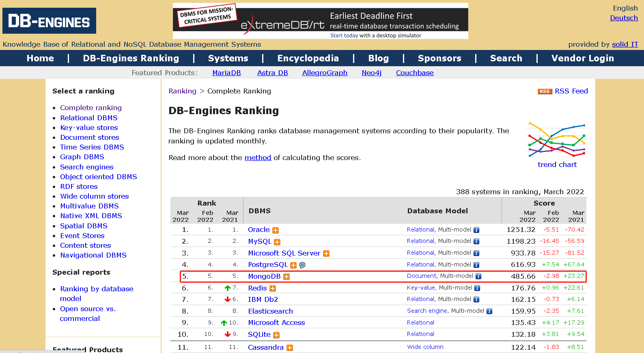Image resolution: width=644 pixels, height=353 pixels.
Task: Open the trend chart thumbnail image
Action: [x=557, y=139]
